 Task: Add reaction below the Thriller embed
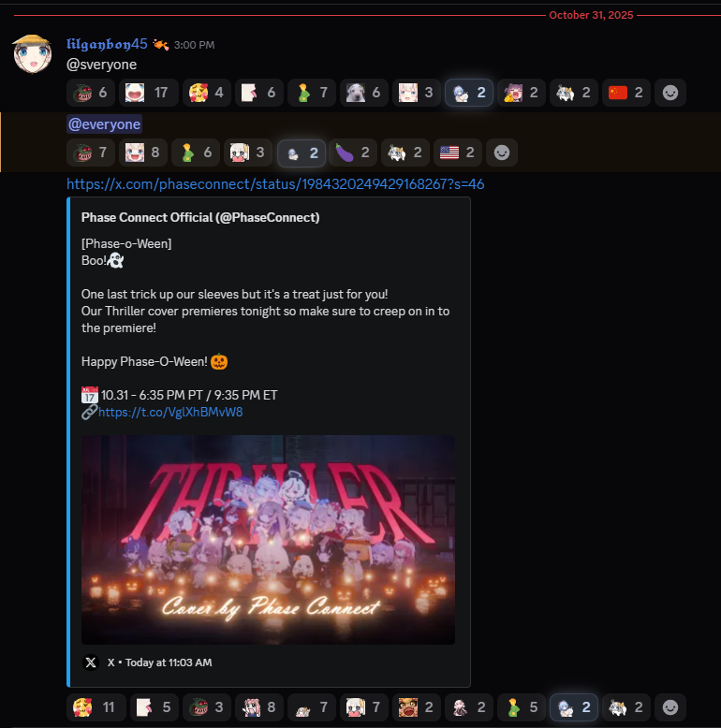click(669, 707)
